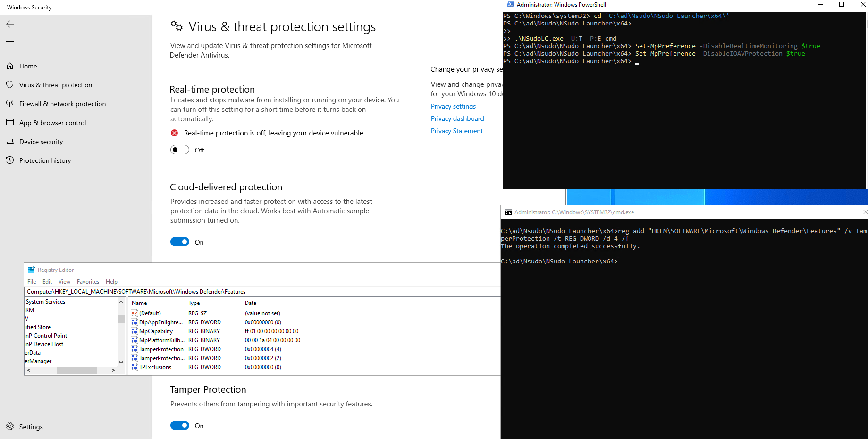This screenshot has width=868, height=439.
Task: Click the back arrow in Windows Security
Action: (10, 24)
